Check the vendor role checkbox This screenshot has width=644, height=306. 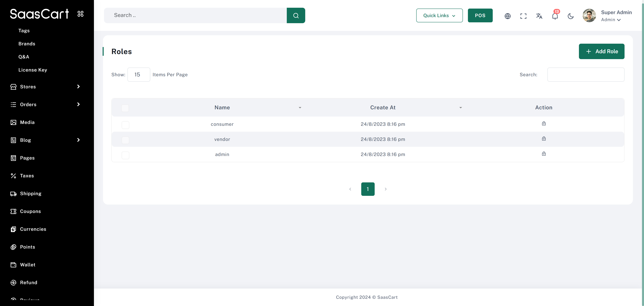[125, 140]
